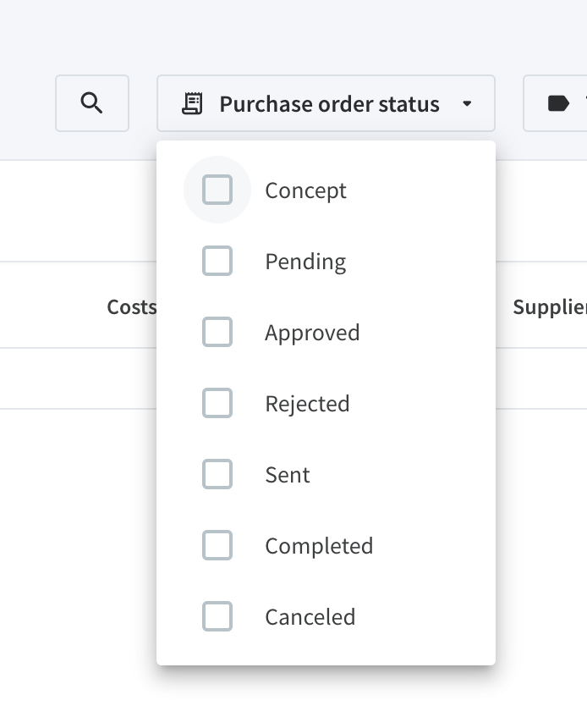The height and width of the screenshot is (728, 587).
Task: Enable the Pending checkbox
Action: (217, 262)
